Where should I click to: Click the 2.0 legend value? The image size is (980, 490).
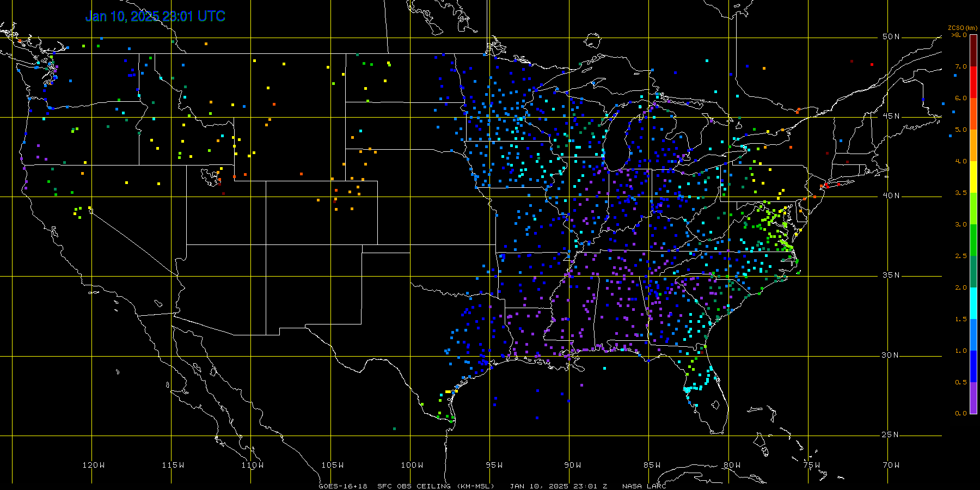pos(961,287)
